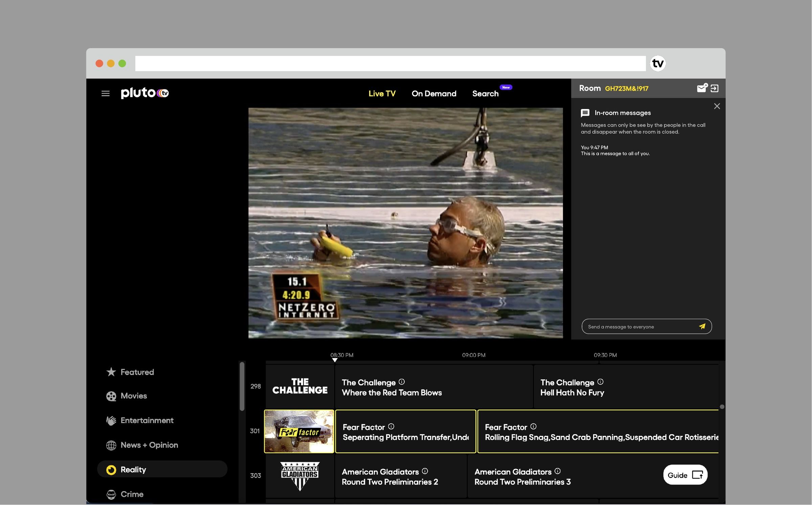Open info for American Gladiators Round Two Preliminaries 2
The width and height of the screenshot is (812, 505).
pyautogui.click(x=425, y=471)
